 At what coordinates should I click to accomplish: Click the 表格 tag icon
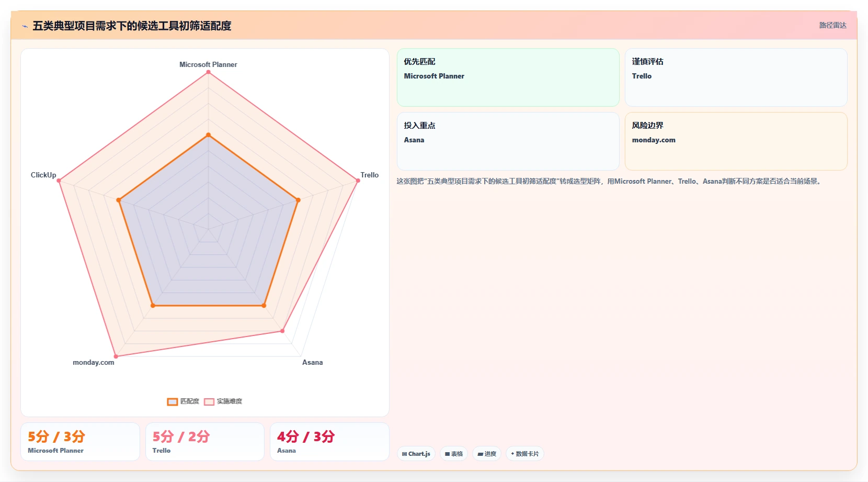click(x=447, y=454)
